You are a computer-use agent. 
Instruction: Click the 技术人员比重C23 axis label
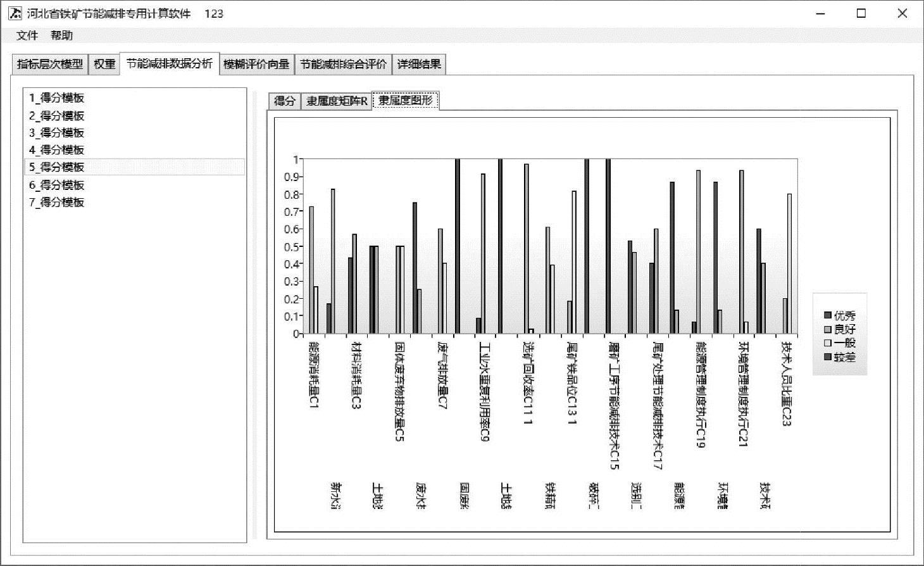coord(786,383)
